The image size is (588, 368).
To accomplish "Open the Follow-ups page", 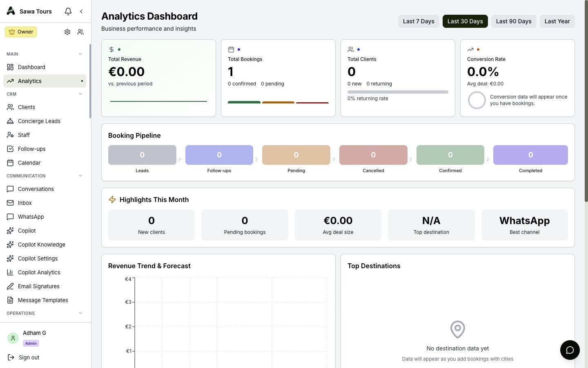I will 45,149.
